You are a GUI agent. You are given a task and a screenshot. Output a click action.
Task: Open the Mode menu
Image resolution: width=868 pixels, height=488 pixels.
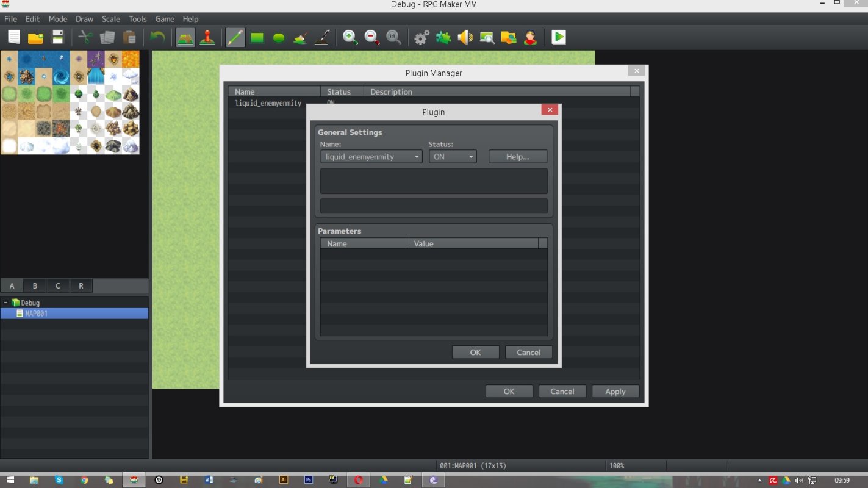[58, 19]
